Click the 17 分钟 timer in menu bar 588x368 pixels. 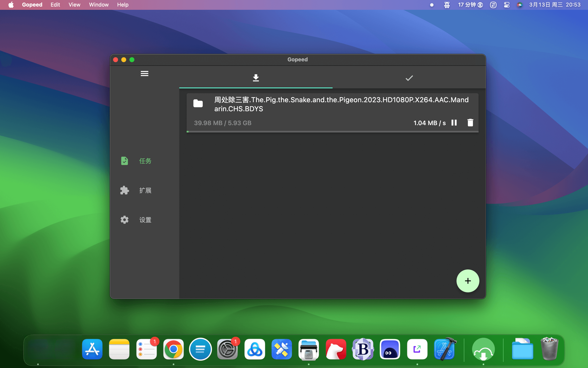pos(470,5)
